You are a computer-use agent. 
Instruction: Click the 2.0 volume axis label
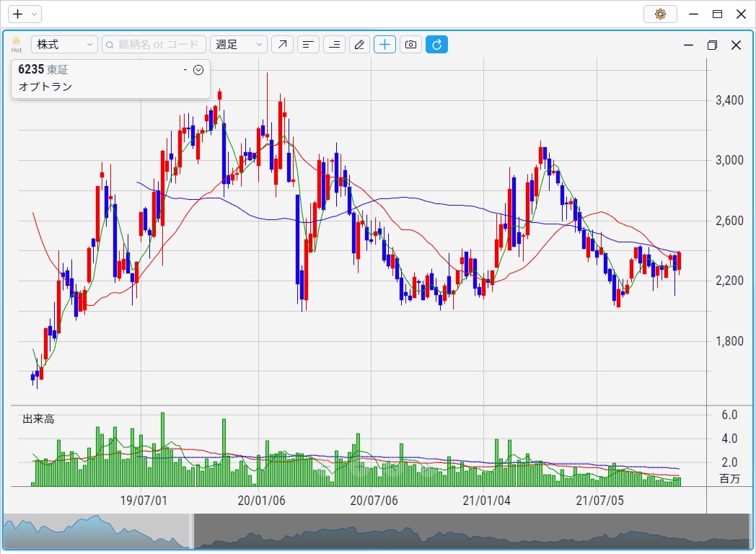(x=729, y=462)
